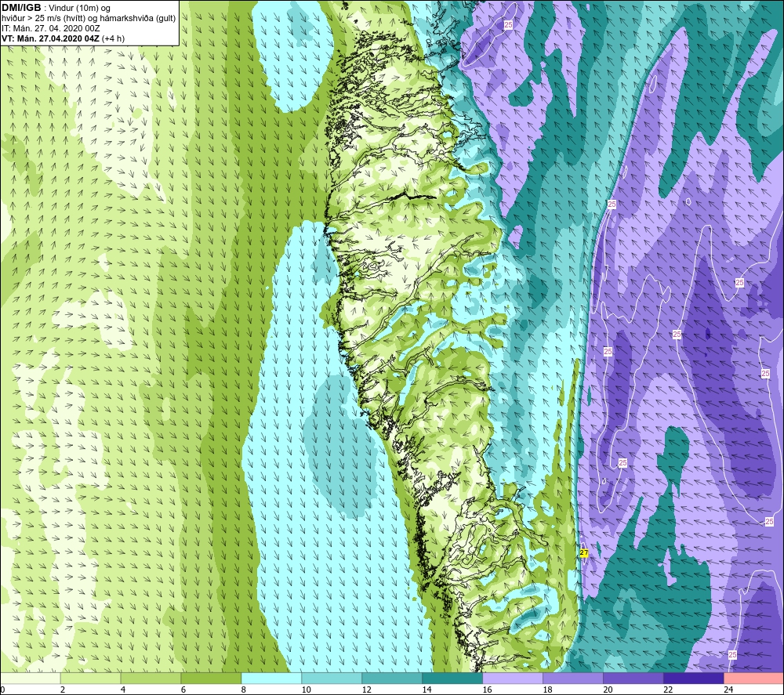
Task: Pick the 0–2 m/s palest legend swatch
Action: 31,679
